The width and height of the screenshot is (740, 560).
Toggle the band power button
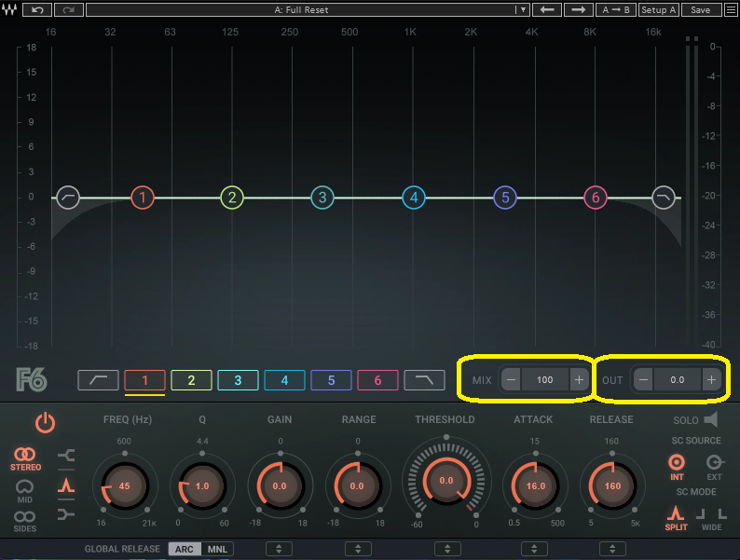(45, 423)
